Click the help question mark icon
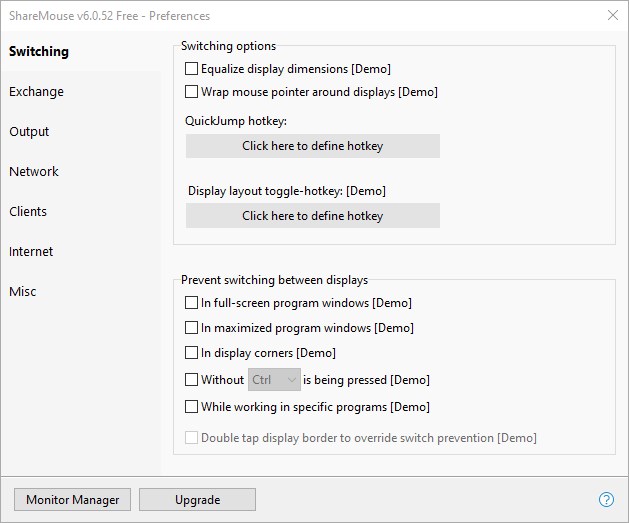The width and height of the screenshot is (629, 523). click(606, 500)
